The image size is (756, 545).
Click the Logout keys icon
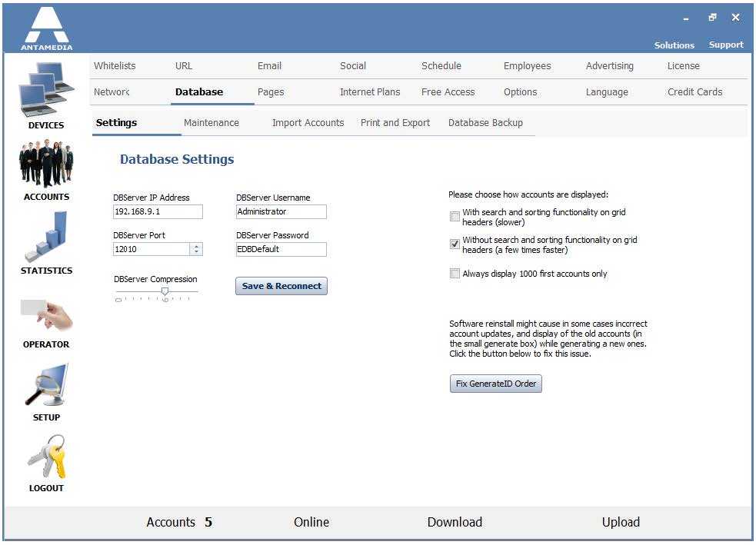47,456
